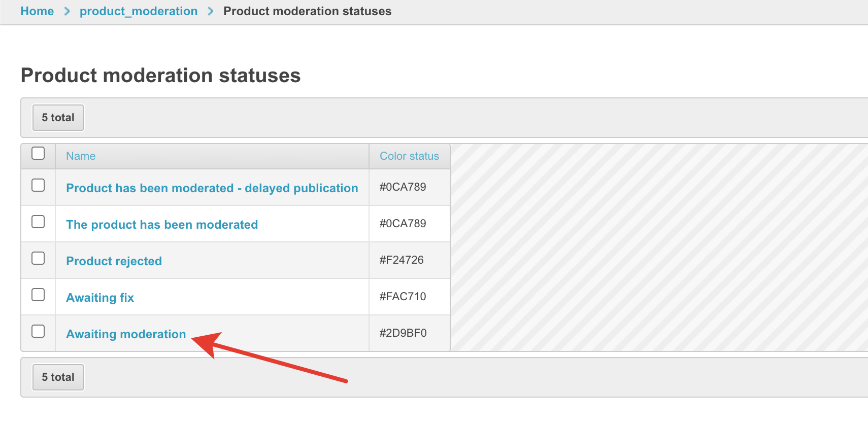
Task: Click the top '5 total' button
Action: click(x=58, y=118)
